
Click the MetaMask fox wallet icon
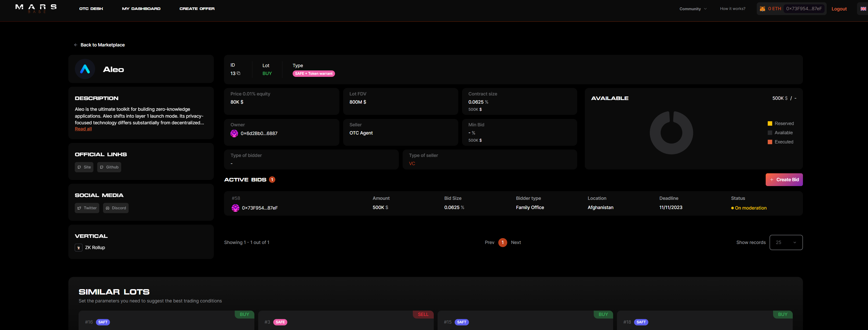click(762, 9)
